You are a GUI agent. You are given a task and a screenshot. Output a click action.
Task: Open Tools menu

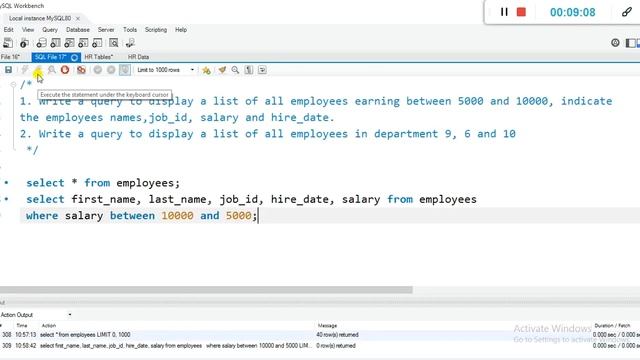pos(130,30)
